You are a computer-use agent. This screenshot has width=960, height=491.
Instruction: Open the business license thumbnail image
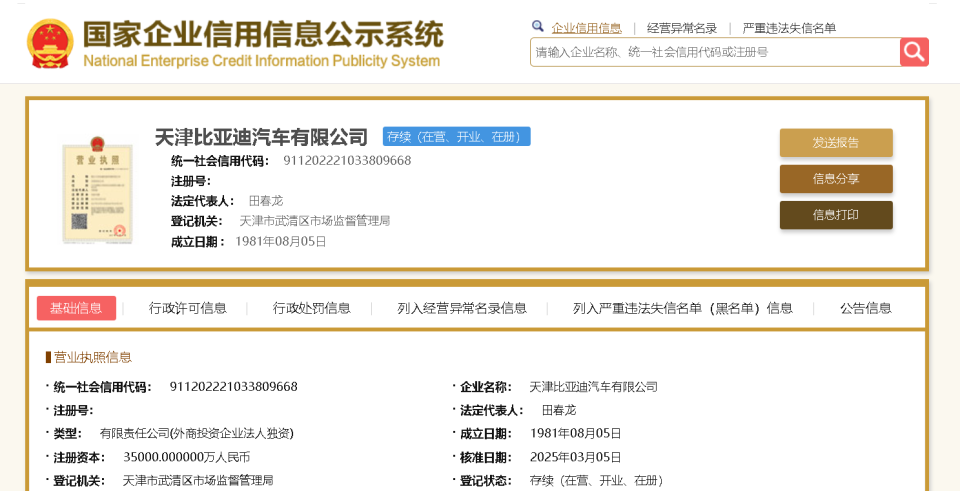click(98, 190)
